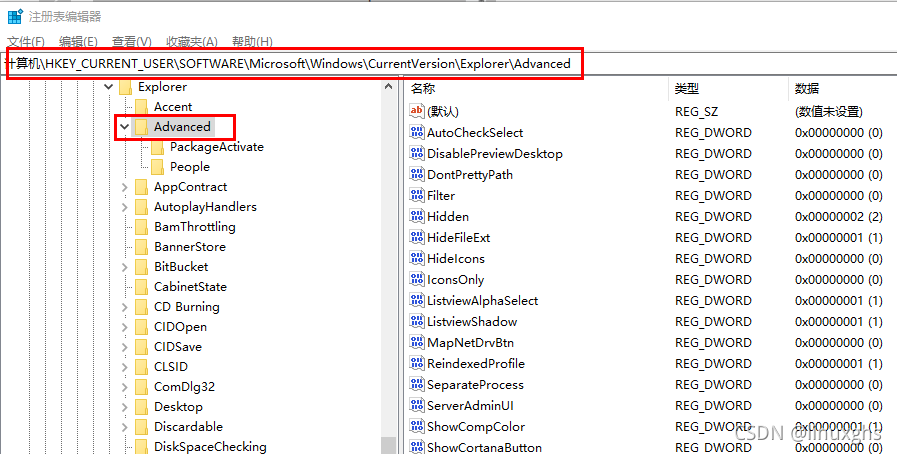Select the CabinetState key
This screenshot has height=454, width=897.
click(x=190, y=287)
